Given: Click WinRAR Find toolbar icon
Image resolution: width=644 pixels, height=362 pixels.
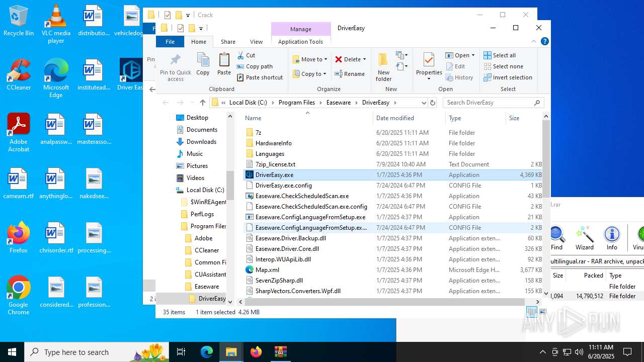Looking at the screenshot, I should coord(556,238).
